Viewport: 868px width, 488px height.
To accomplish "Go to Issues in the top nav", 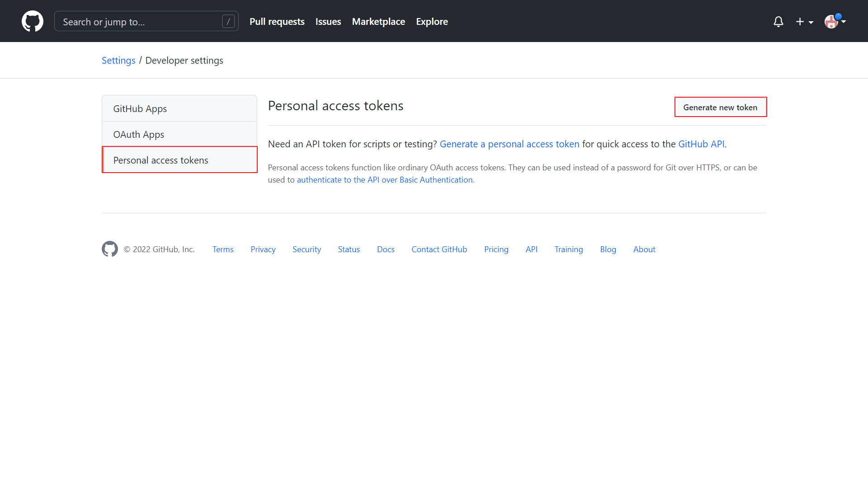I will pos(328,22).
